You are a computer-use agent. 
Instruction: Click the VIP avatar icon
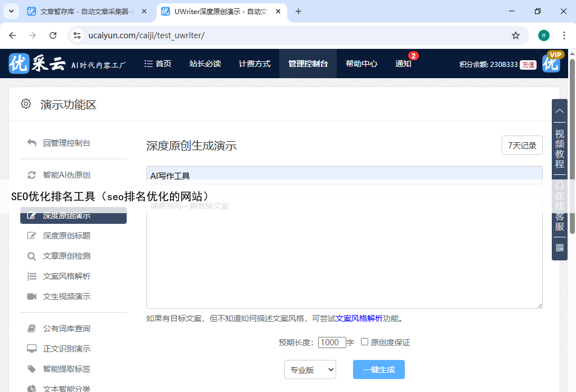pos(551,63)
